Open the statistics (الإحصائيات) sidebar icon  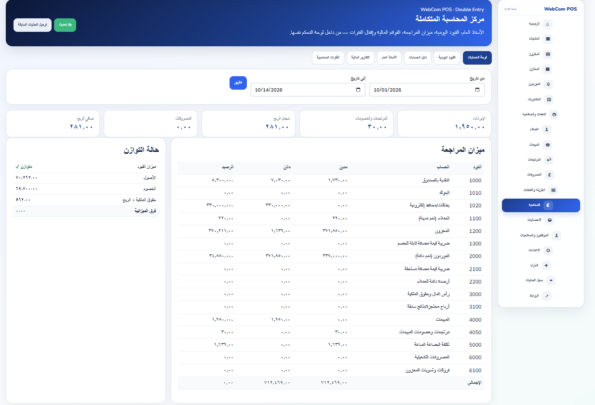click(x=549, y=220)
